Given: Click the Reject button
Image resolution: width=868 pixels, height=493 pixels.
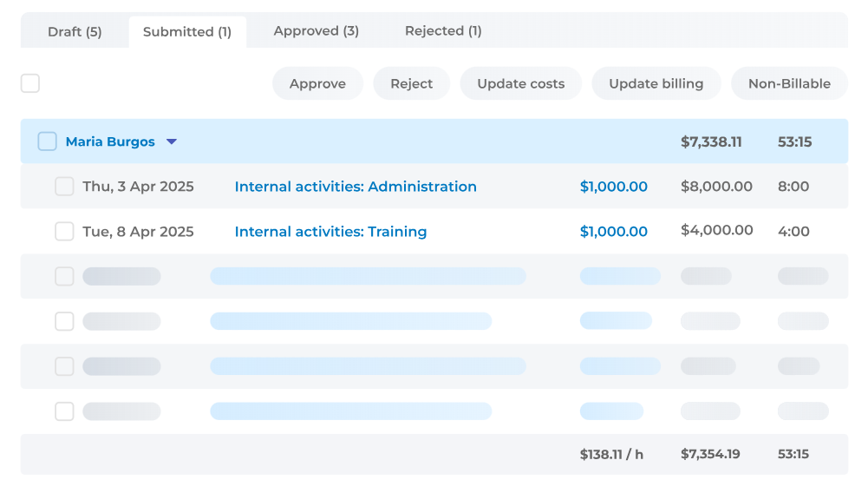Looking at the screenshot, I should [411, 83].
